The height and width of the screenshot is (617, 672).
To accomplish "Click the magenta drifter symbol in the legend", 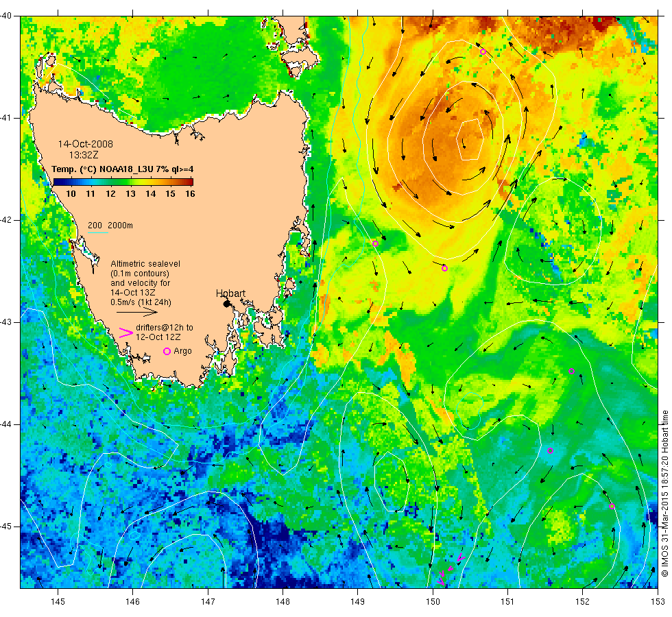I will (x=125, y=333).
